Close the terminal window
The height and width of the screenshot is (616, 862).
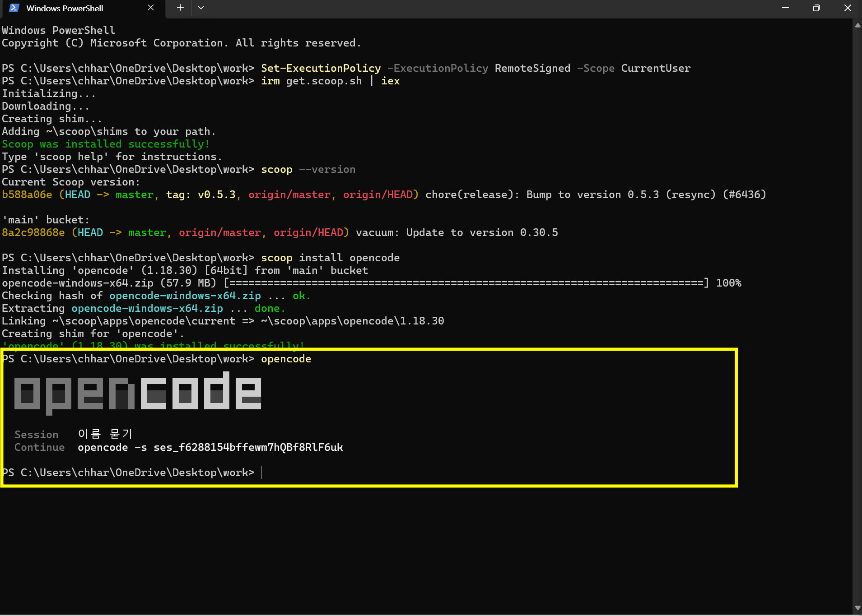848,8
